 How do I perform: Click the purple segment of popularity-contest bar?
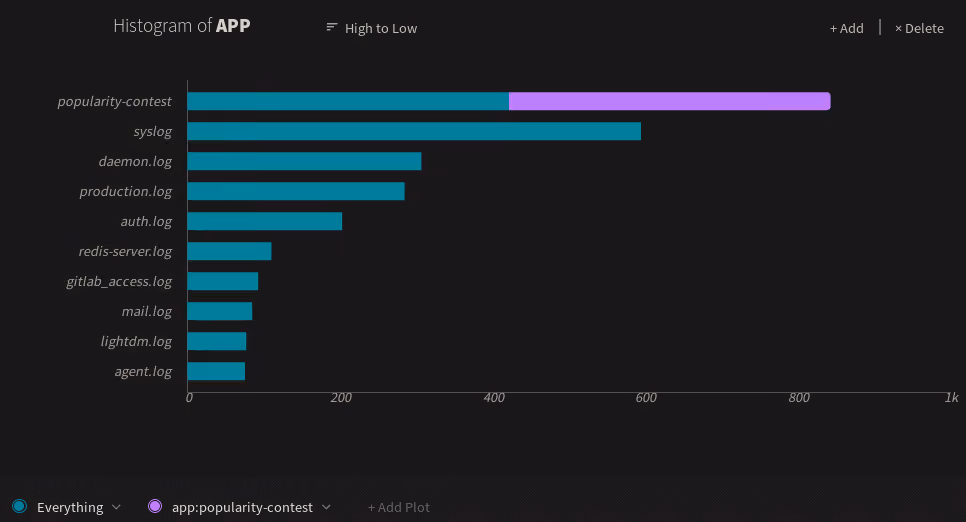pyautogui.click(x=670, y=101)
